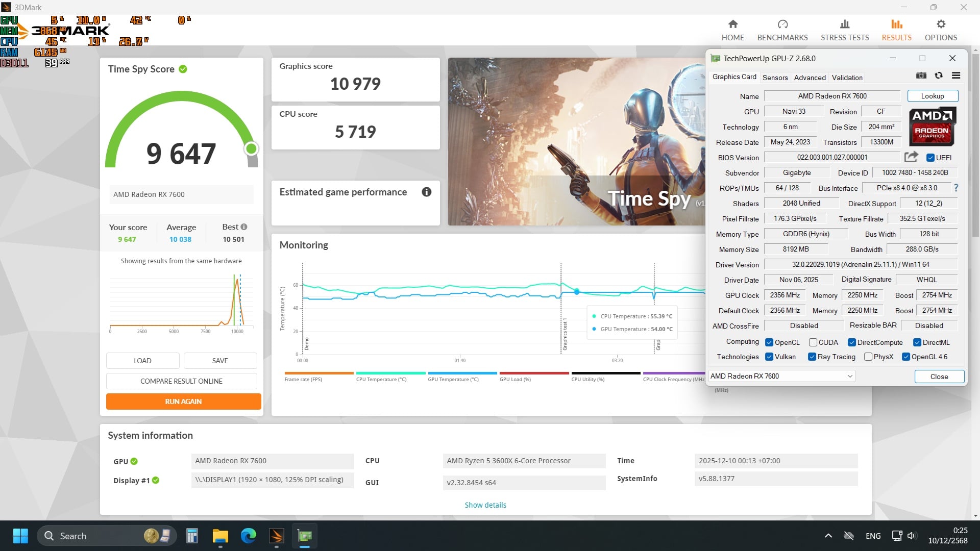The height and width of the screenshot is (551, 980).
Task: Click the GPU-Z screenshot camera icon
Action: coord(921,76)
